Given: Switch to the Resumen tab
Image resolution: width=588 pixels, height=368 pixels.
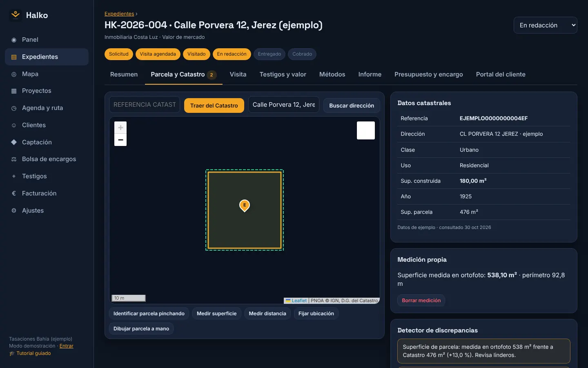Looking at the screenshot, I should point(124,74).
